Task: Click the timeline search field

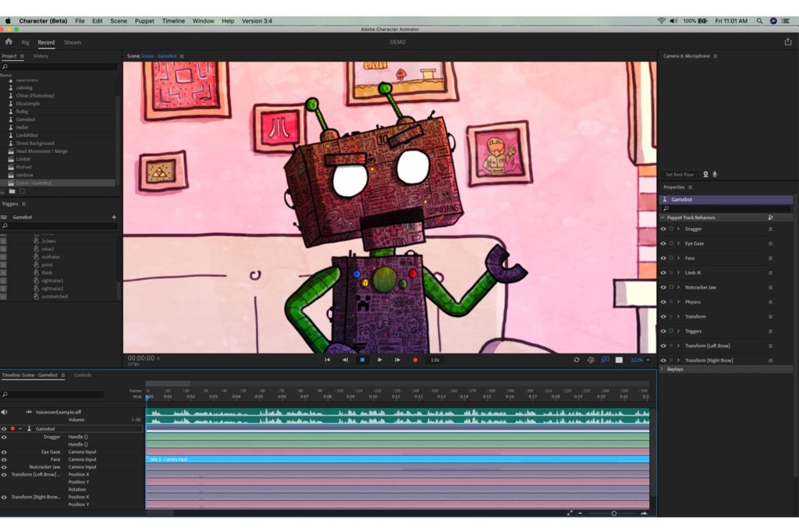Action: (52, 395)
